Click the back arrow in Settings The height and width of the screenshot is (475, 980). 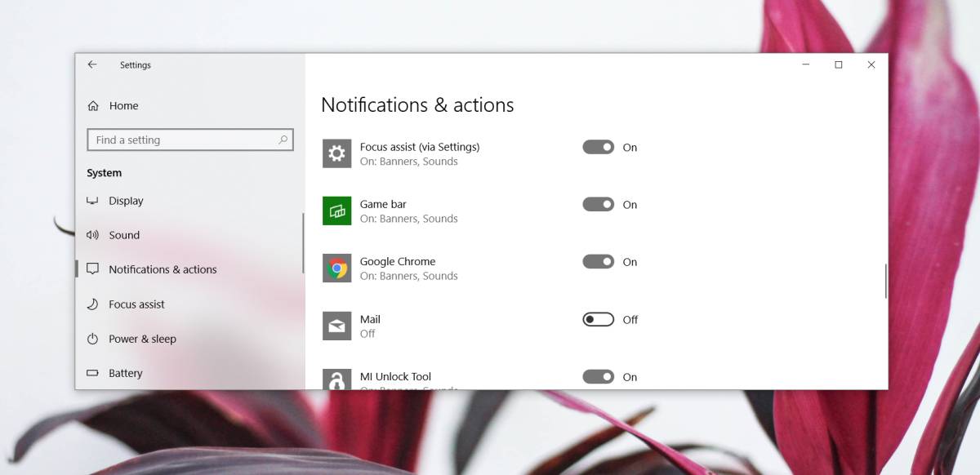pos(92,64)
